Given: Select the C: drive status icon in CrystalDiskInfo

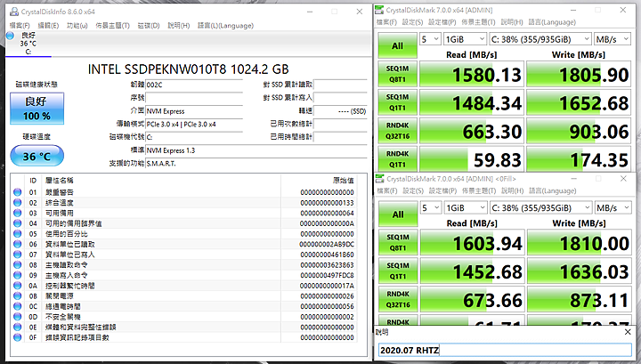Looking at the screenshot, I should pos(11,36).
